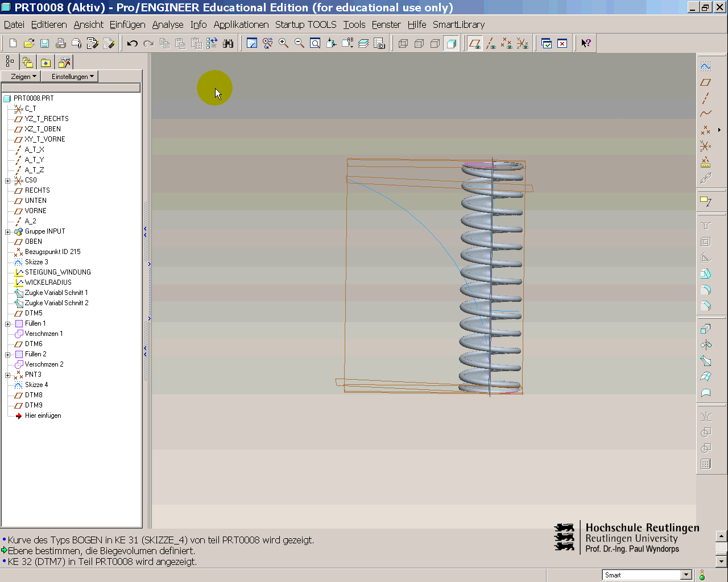
Task: Activate the window with the check-mark window icon
Action: [547, 43]
